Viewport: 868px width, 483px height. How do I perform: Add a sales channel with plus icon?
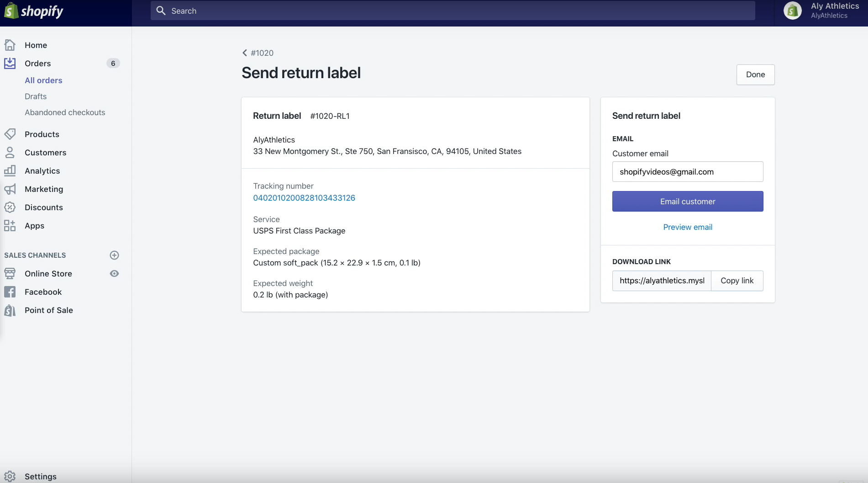114,255
